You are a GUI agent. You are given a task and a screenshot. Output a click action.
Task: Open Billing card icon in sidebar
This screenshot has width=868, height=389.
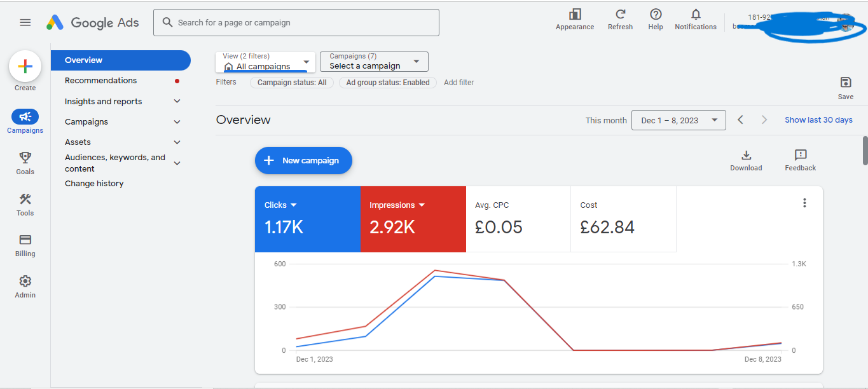(25, 240)
